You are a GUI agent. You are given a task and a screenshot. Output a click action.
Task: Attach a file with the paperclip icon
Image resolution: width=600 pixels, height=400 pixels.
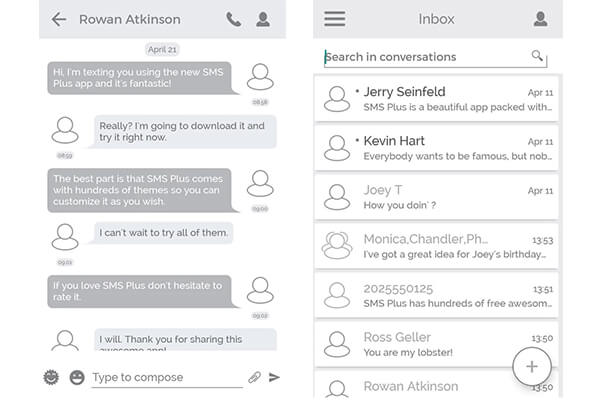(254, 377)
